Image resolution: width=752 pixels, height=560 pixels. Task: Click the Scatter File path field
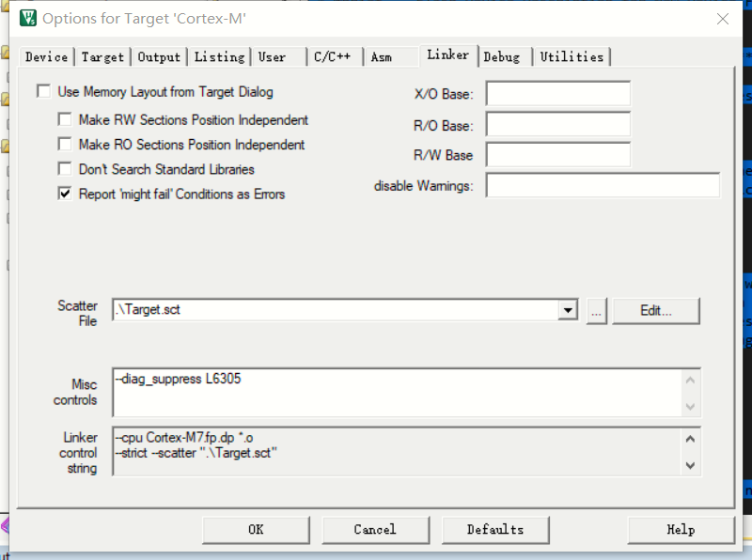[336, 310]
